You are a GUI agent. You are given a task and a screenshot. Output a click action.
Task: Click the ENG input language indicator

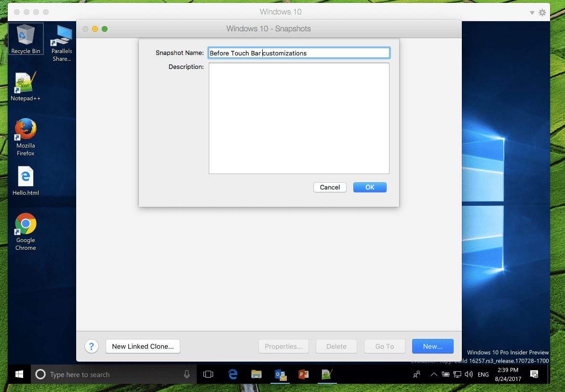pos(483,374)
